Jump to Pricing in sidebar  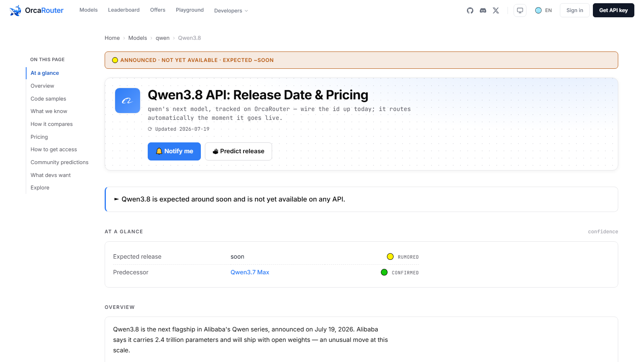(39, 137)
